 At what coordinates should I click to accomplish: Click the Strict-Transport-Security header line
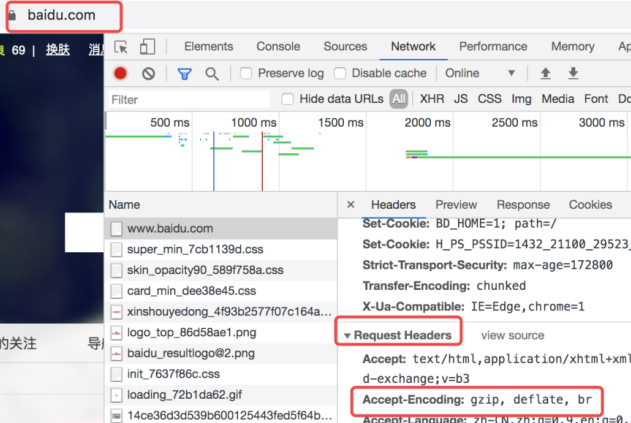pos(487,265)
